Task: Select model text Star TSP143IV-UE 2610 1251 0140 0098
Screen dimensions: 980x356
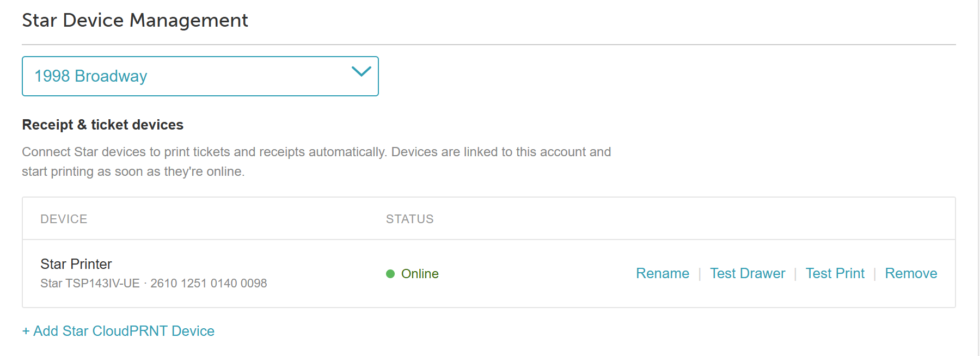Action: (x=154, y=283)
